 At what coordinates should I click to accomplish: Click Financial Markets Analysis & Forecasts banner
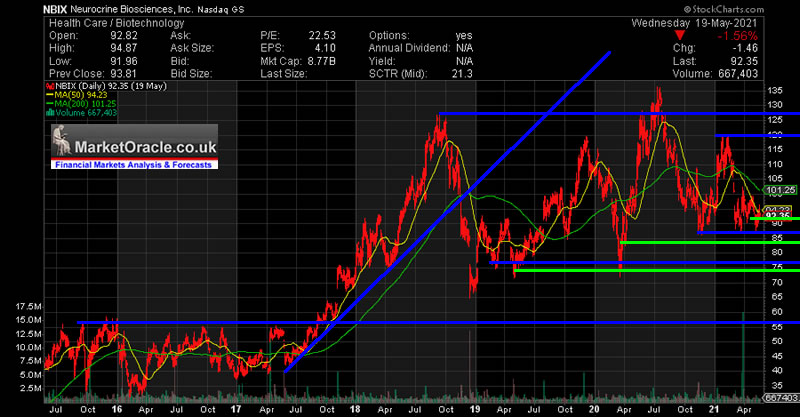click(134, 163)
